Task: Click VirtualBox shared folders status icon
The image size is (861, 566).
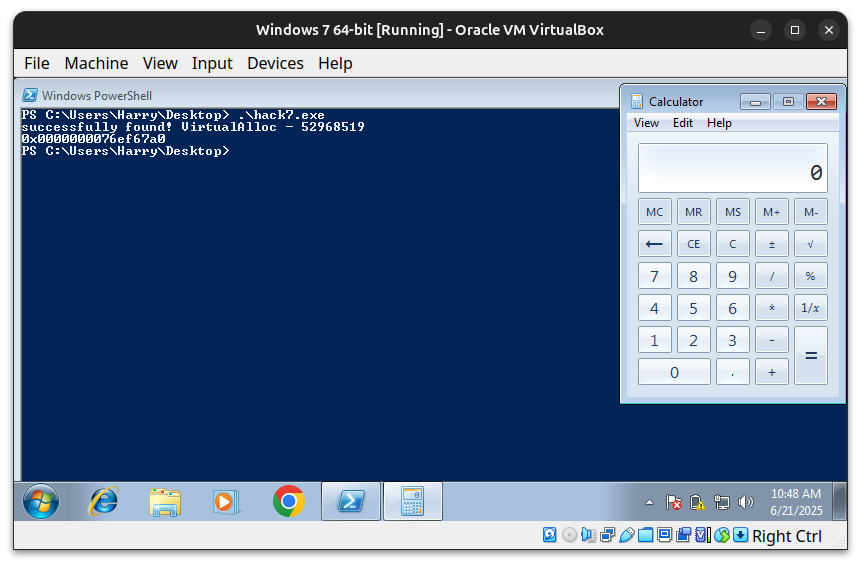Action: pyautogui.click(x=646, y=535)
